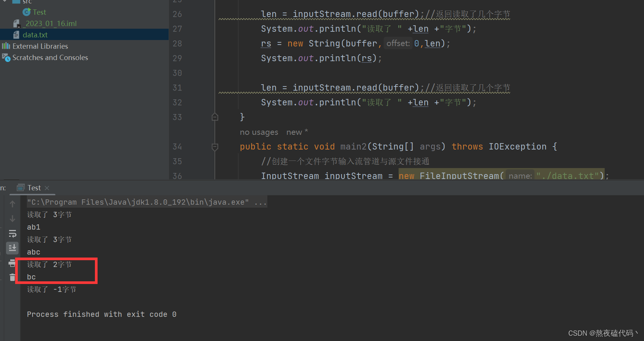Click 'main2' method name

click(354, 147)
